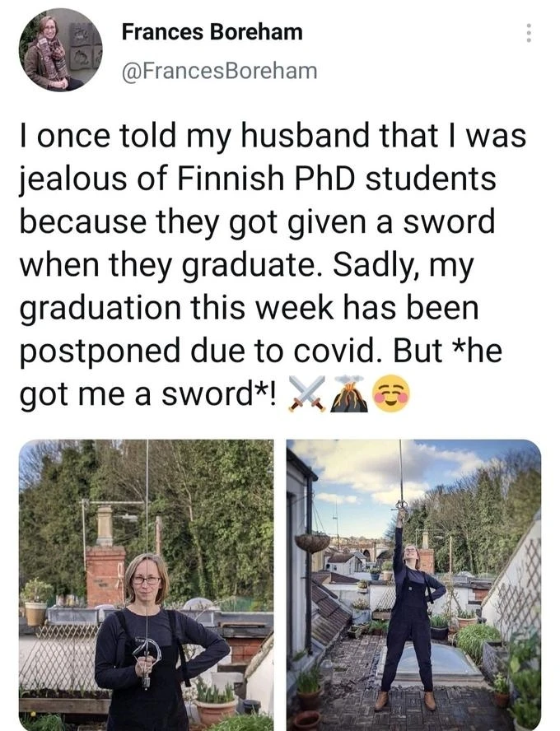Viewport: 560px width, 731px height.
Task: Click the volcano emoji
Action: click(348, 397)
